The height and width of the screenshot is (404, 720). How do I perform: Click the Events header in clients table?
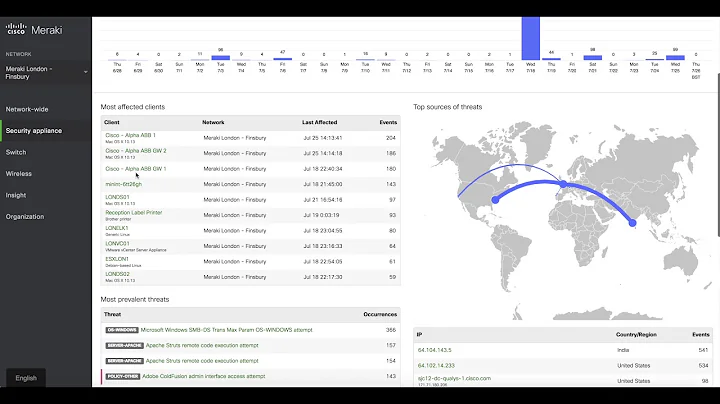[388, 123]
